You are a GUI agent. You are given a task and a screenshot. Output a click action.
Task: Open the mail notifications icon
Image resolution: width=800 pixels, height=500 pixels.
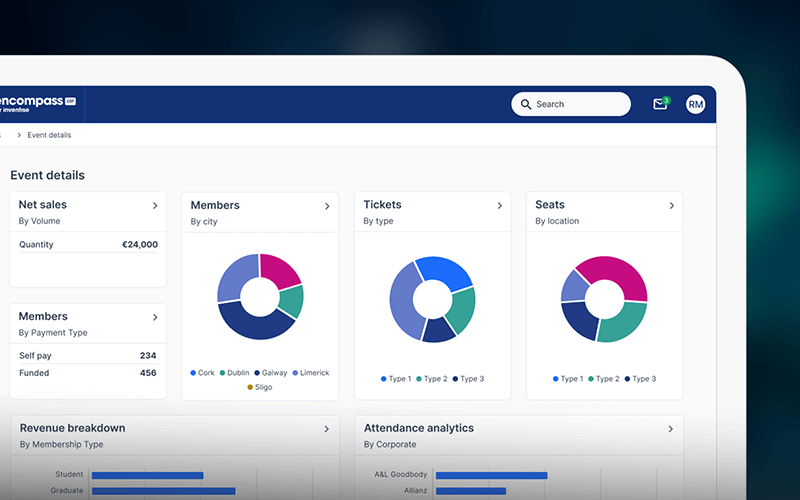point(659,104)
